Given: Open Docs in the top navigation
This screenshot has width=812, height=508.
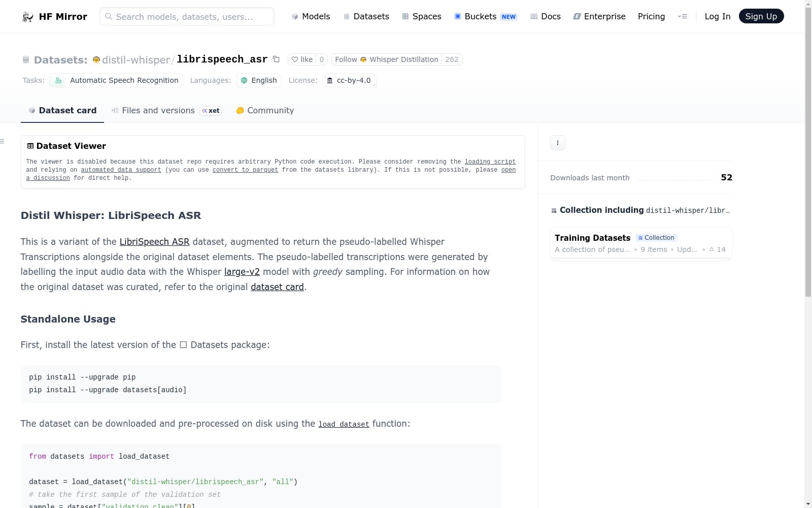Looking at the screenshot, I should [x=546, y=16].
